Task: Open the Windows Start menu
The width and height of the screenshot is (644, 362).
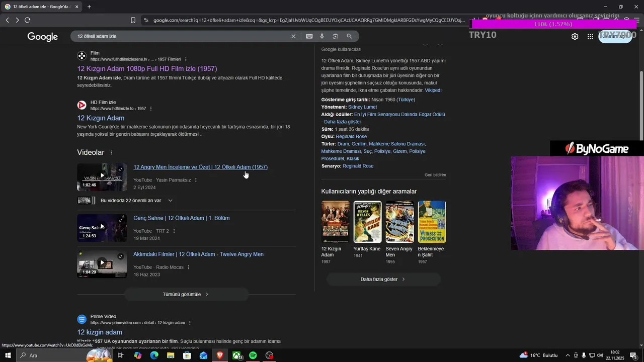Action: [x=8, y=355]
